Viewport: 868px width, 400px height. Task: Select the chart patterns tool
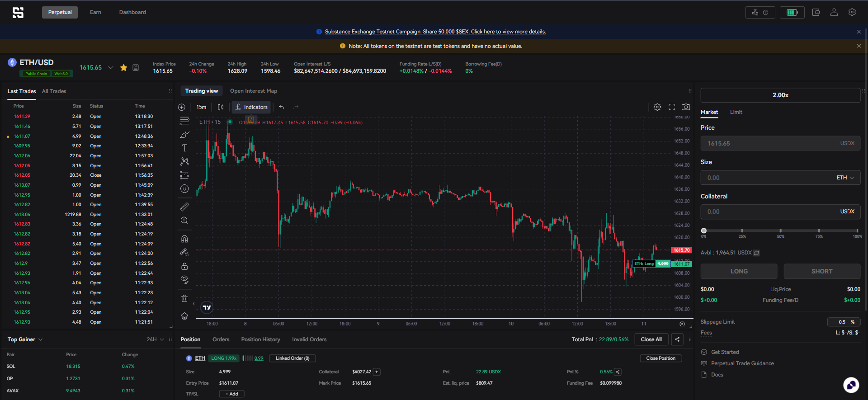(x=184, y=161)
